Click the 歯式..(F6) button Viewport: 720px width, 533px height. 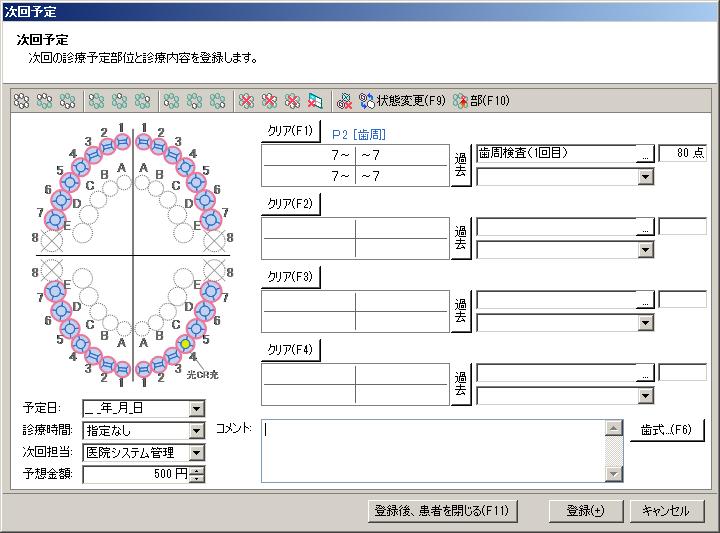(x=666, y=430)
